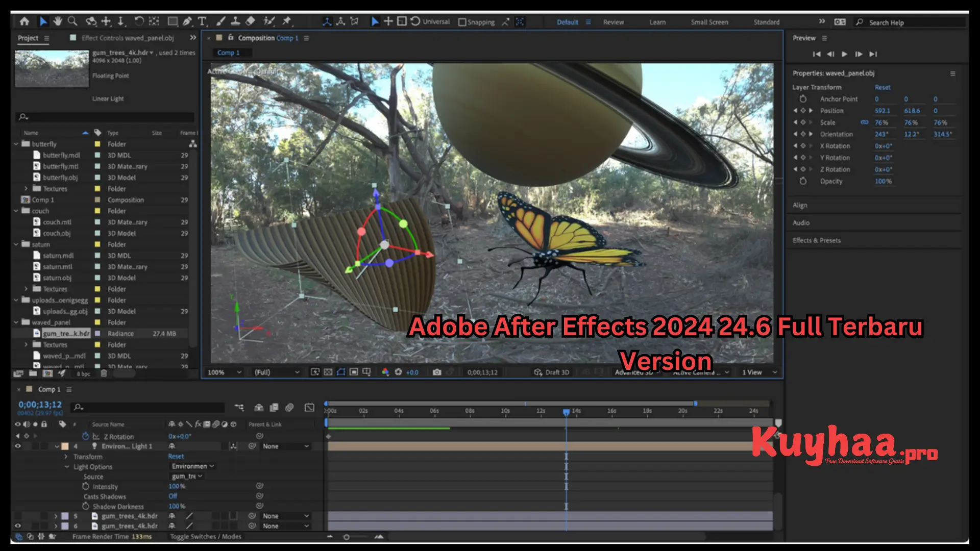The height and width of the screenshot is (551, 980).
Task: Enable the Snapping checkbox
Action: tap(462, 22)
